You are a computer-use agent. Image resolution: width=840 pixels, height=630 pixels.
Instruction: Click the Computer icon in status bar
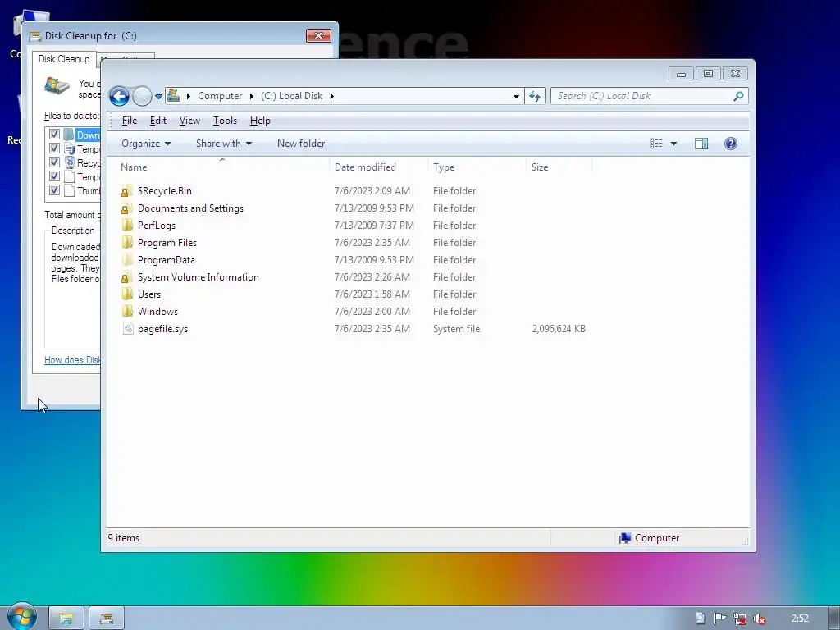click(x=624, y=538)
